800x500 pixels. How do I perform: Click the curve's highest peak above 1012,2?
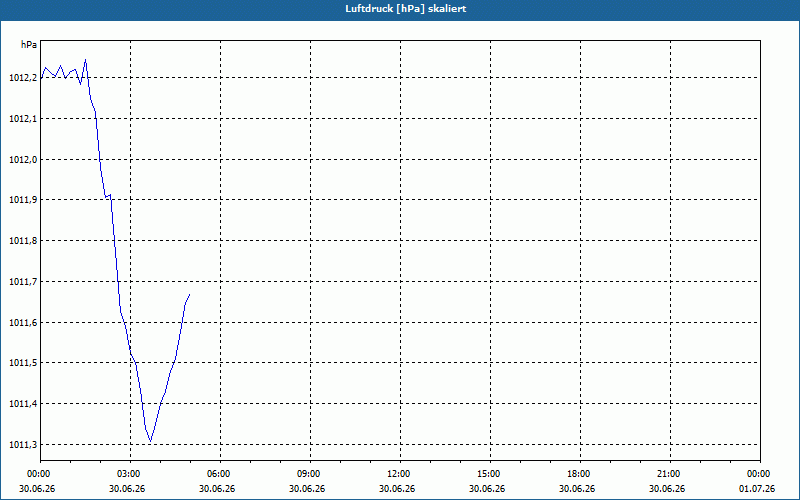(85, 59)
